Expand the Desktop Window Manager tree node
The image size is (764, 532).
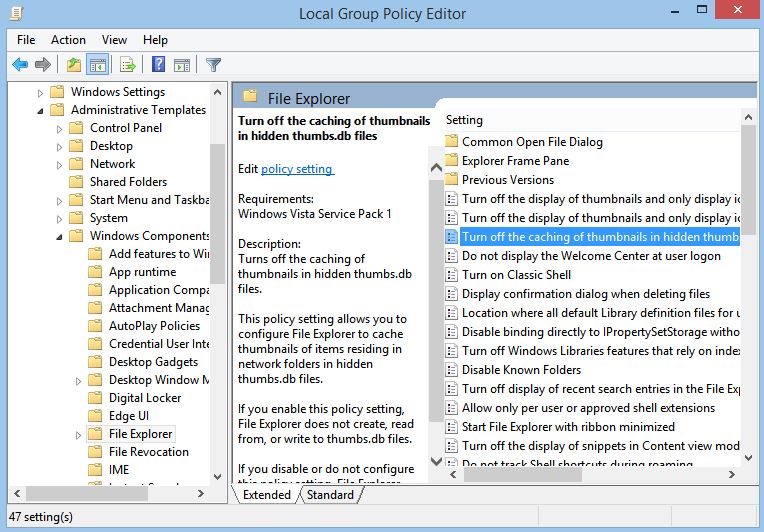[78, 381]
